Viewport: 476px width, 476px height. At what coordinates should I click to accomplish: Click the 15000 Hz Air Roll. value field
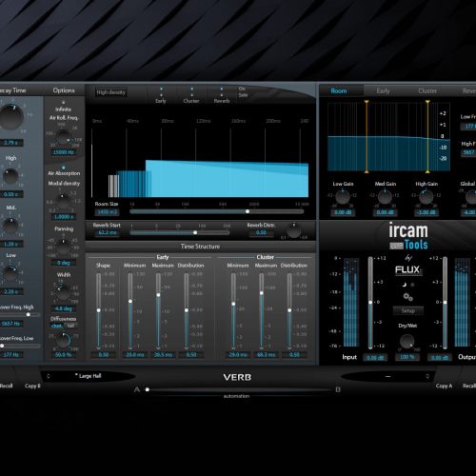coord(64,152)
